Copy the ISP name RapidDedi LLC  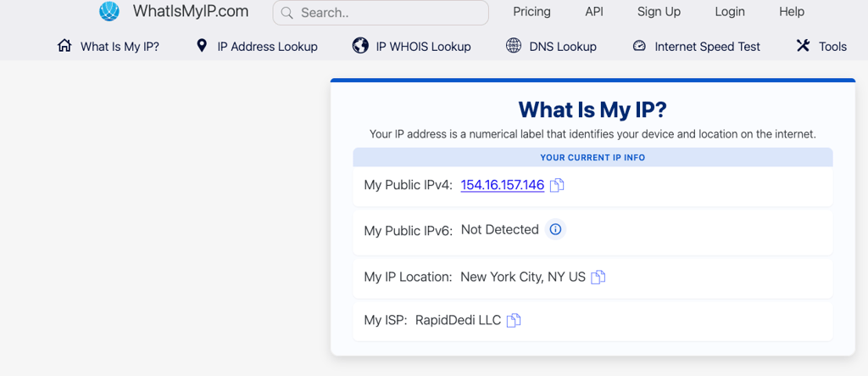point(514,320)
